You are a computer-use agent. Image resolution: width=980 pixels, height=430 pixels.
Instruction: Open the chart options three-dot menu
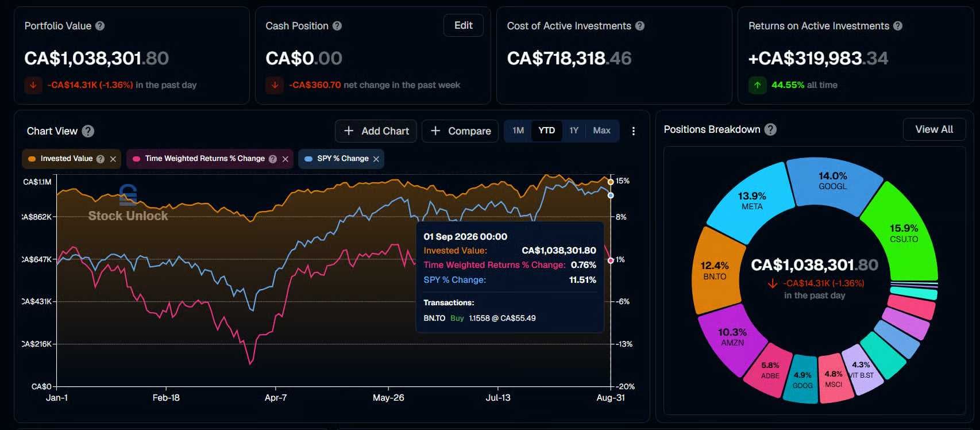pos(634,131)
